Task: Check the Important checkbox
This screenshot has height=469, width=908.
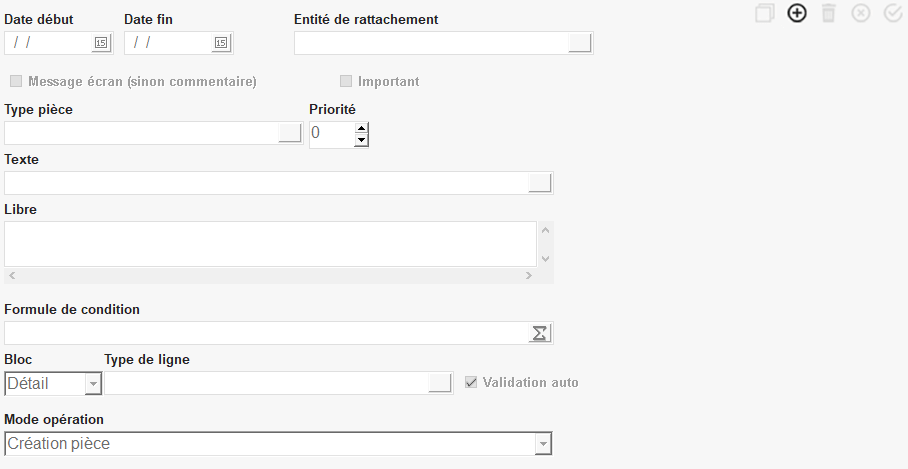Action: [346, 81]
